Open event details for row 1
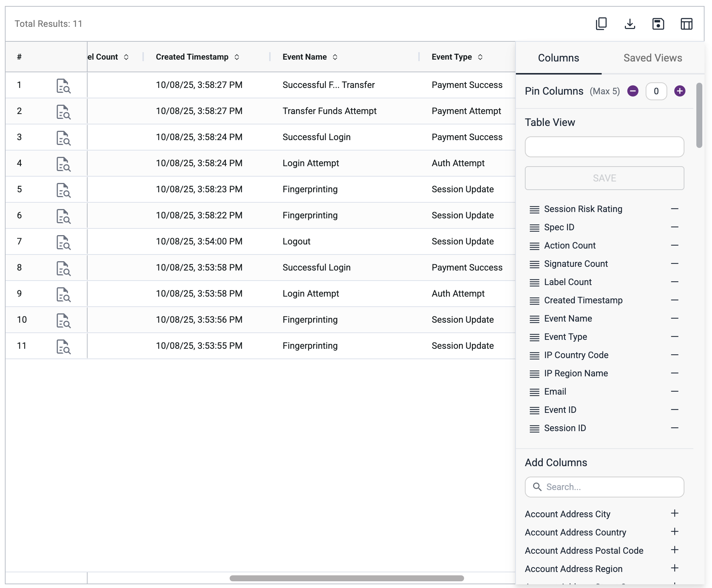Image resolution: width=712 pixels, height=588 pixels. (x=63, y=86)
